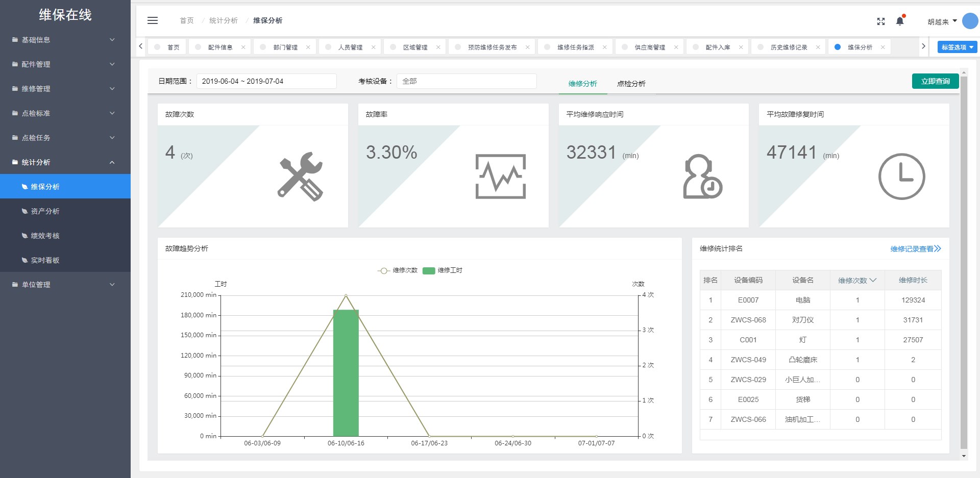Click the date range input field
The image size is (980, 478).
pos(266,81)
